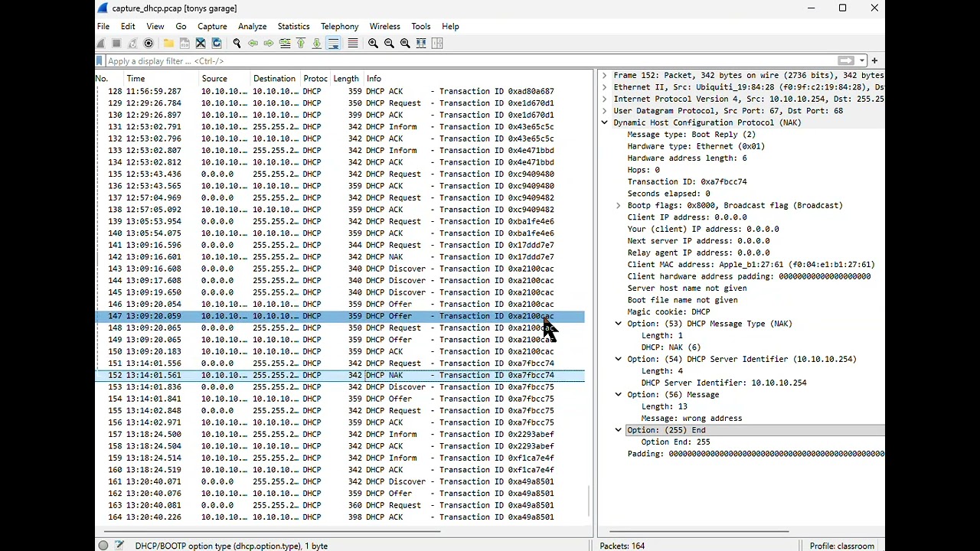Open capture options gear icon

pos(149,44)
